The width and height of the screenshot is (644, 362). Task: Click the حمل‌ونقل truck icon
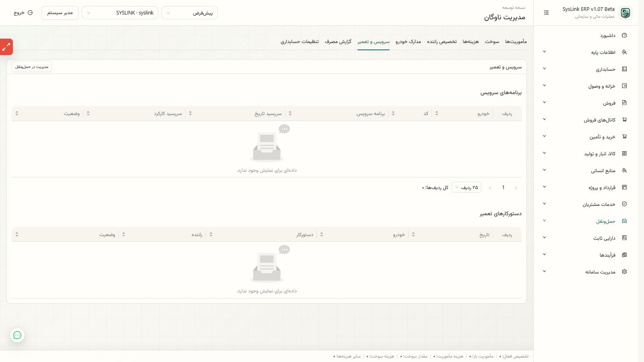pyautogui.click(x=624, y=221)
